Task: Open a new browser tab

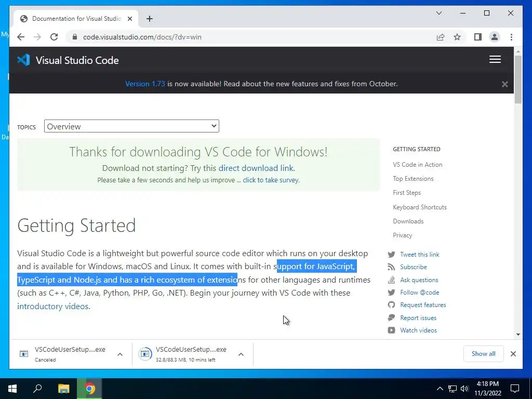Action: pos(149,19)
